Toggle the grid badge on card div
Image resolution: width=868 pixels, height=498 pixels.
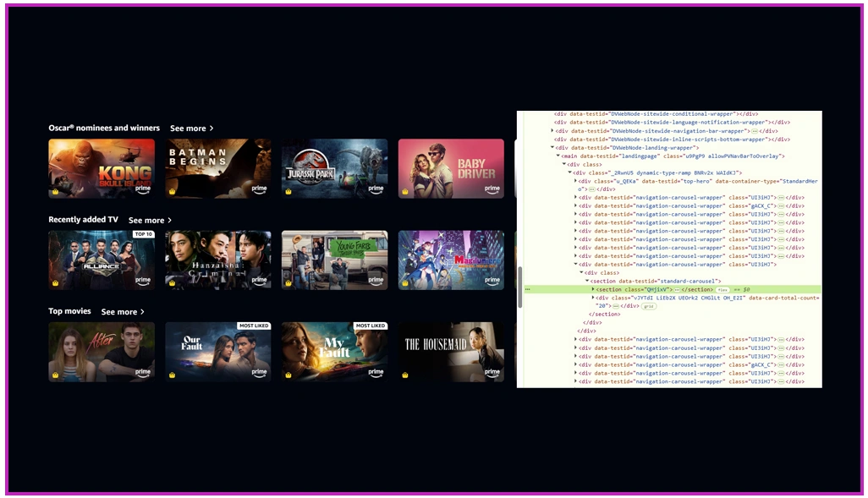pos(649,306)
